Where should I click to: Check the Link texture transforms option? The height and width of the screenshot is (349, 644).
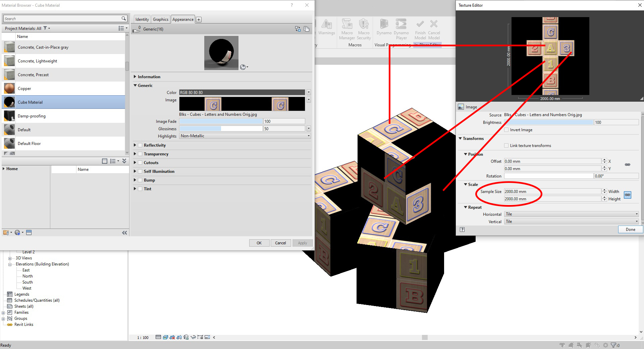pos(506,145)
